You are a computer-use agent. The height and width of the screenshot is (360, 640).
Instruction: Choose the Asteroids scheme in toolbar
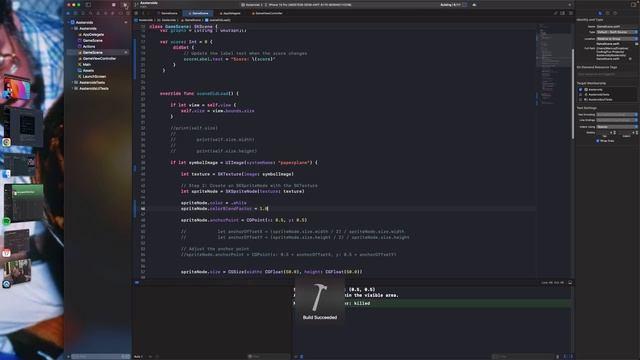[x=251, y=5]
